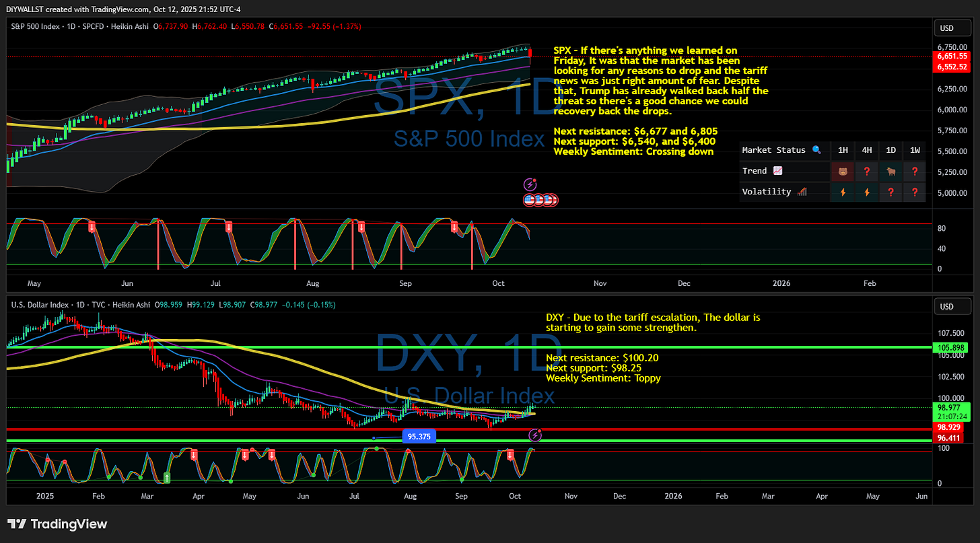This screenshot has width=980, height=543.
Task: Expand the USD currency selector on DXY chart
Action: (952, 305)
